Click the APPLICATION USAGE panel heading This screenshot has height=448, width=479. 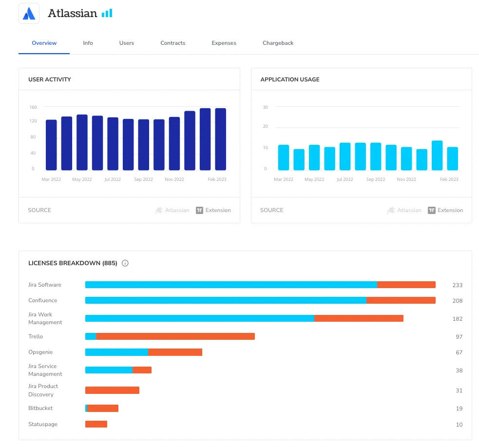[290, 79]
